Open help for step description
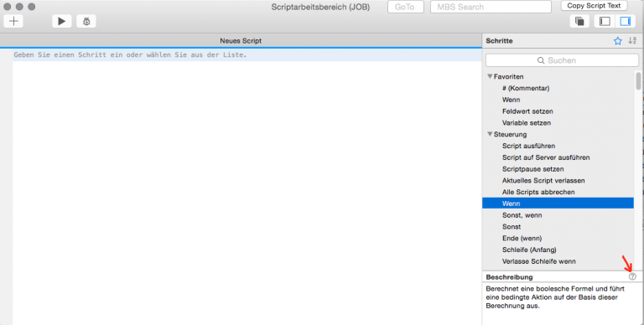Screen dimensions: 644x325 coord(632,276)
